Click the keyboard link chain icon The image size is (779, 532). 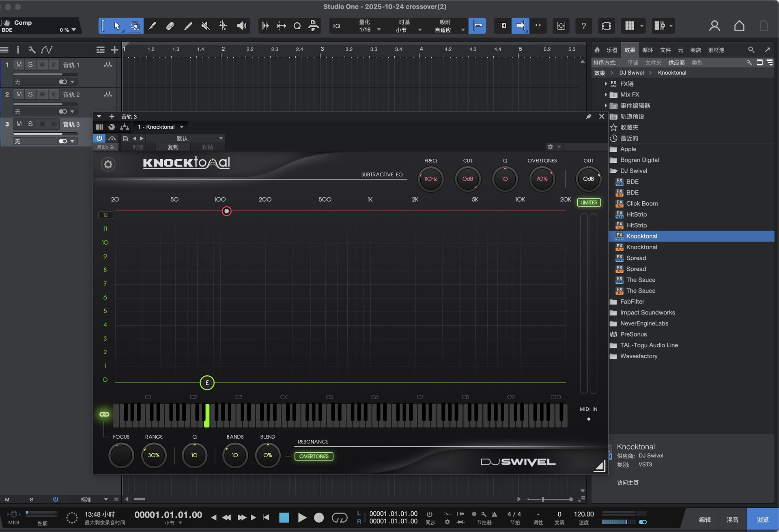click(x=104, y=414)
